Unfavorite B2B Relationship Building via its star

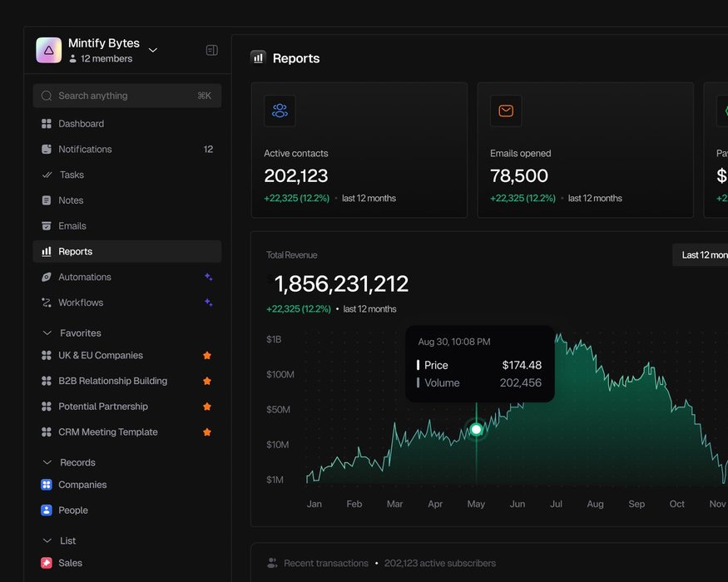click(x=207, y=382)
